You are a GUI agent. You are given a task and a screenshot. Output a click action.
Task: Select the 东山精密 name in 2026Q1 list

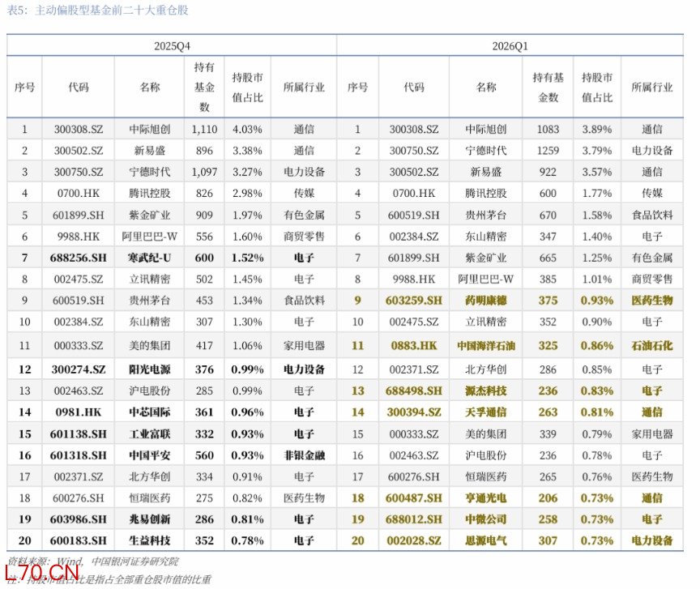[486, 237]
